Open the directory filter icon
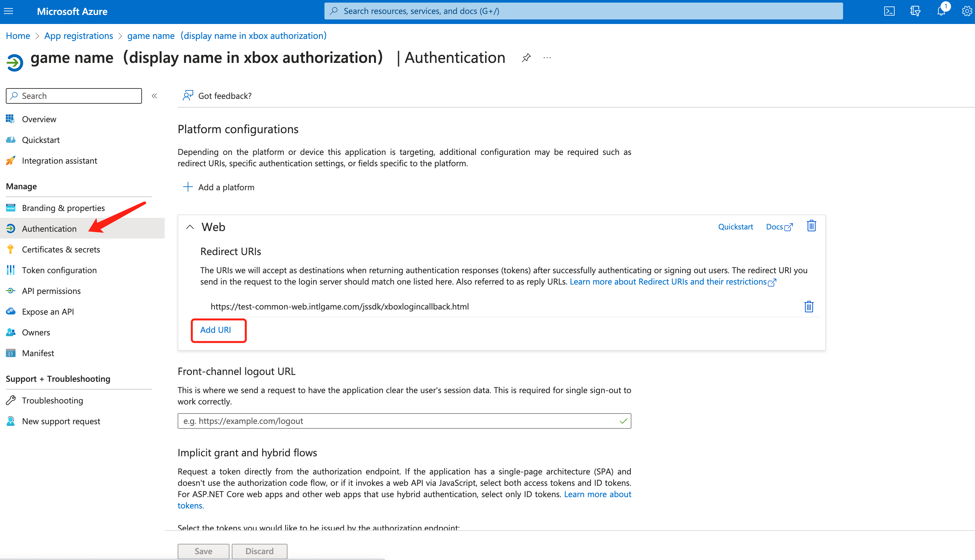This screenshot has height=560, width=975. tap(915, 11)
